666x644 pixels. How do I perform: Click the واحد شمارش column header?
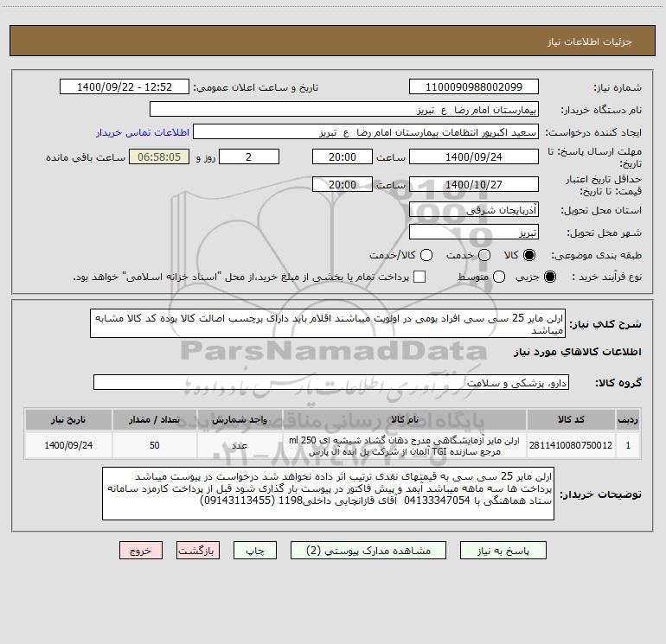click(240, 420)
